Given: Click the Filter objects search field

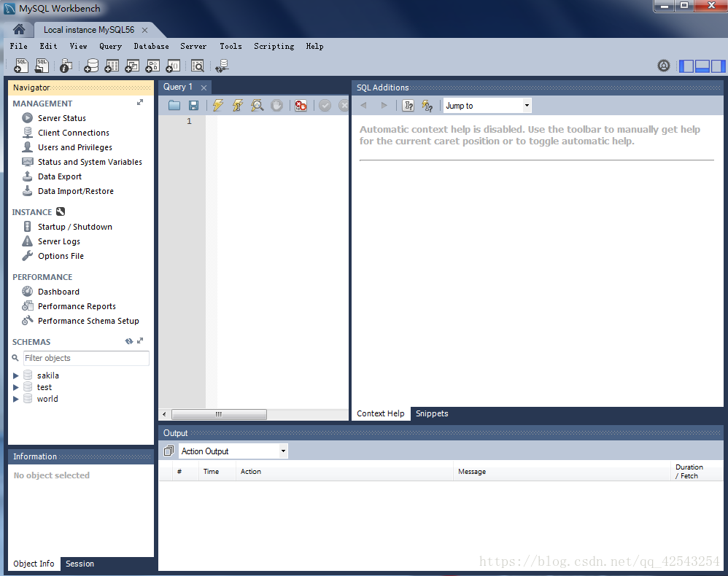Looking at the screenshot, I should point(86,358).
